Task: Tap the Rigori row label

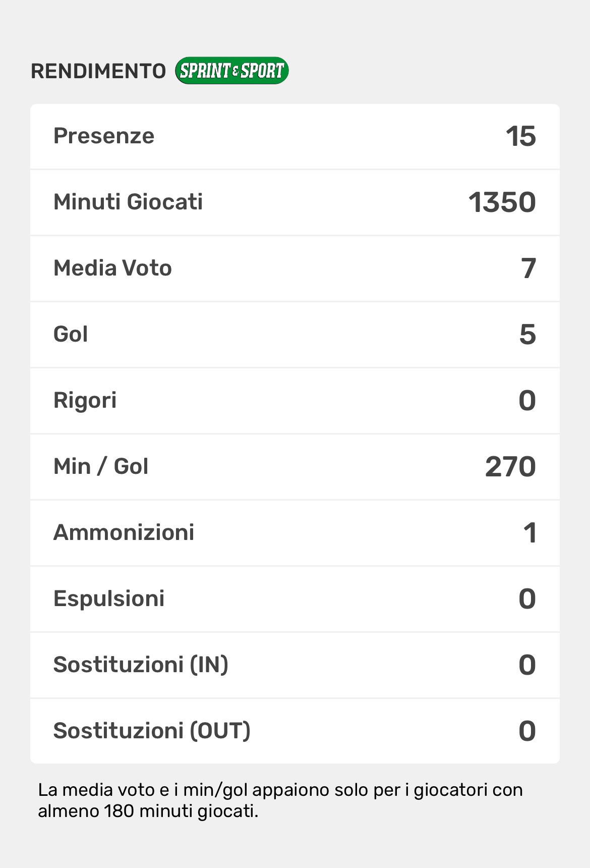Action: click(85, 400)
